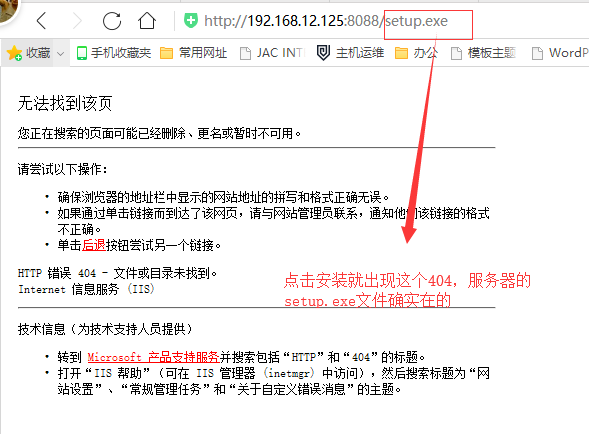Image resolution: width=589 pixels, height=434 pixels.
Task: Click the green security shield icon
Action: point(191,20)
